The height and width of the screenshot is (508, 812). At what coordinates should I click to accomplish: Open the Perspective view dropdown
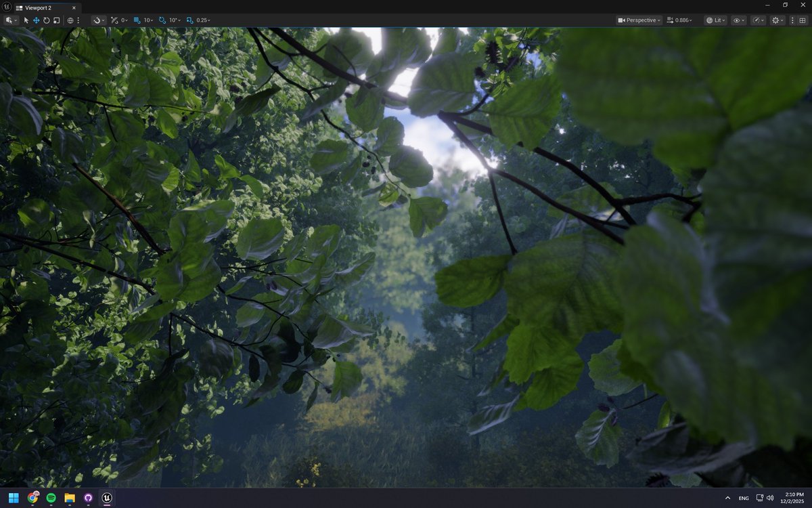[x=639, y=20]
